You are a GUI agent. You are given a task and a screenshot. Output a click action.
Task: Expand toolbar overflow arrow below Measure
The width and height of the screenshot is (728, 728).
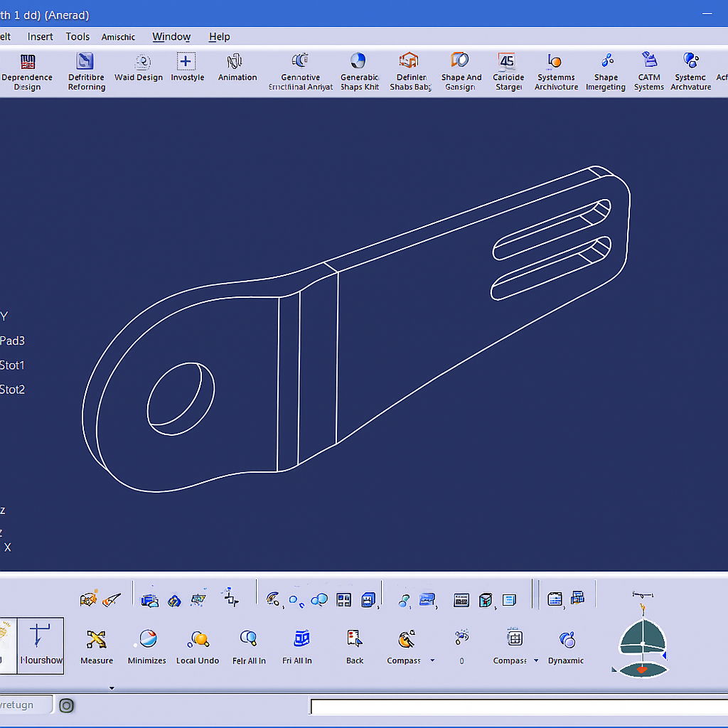[x=112, y=688]
